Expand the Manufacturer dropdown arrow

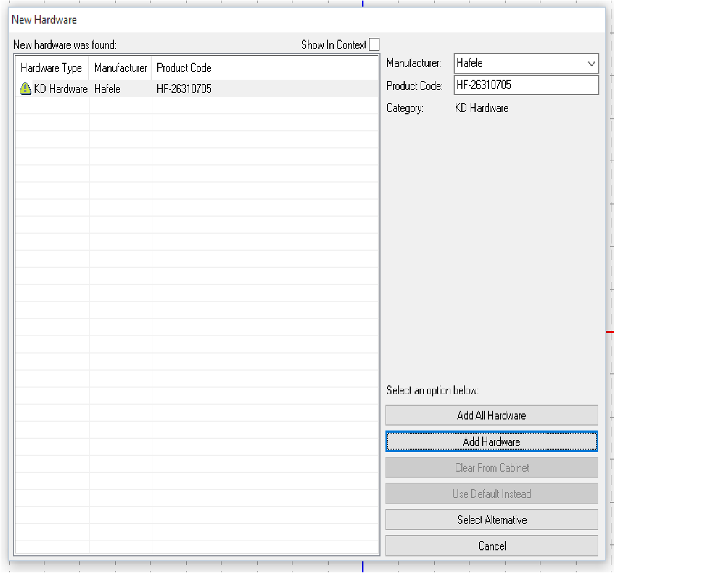point(591,63)
